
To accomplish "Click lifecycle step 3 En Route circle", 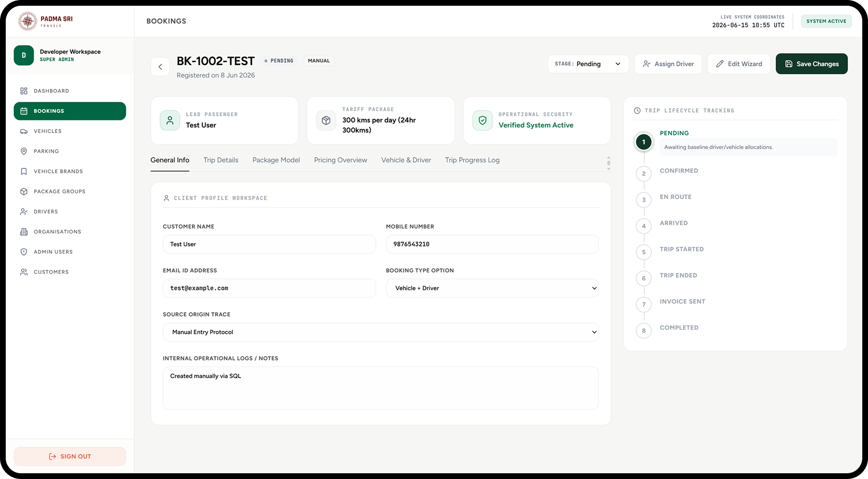I will 644,200.
